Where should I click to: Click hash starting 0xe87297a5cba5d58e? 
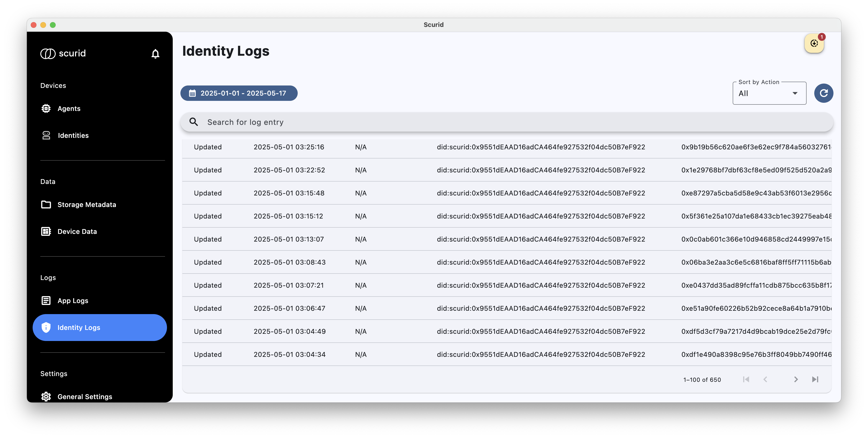756,193
